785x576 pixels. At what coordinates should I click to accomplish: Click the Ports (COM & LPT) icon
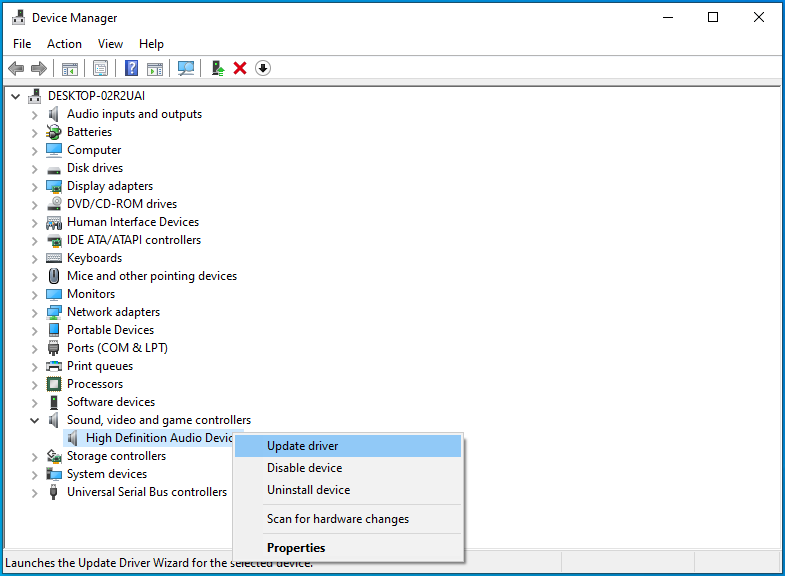point(54,348)
